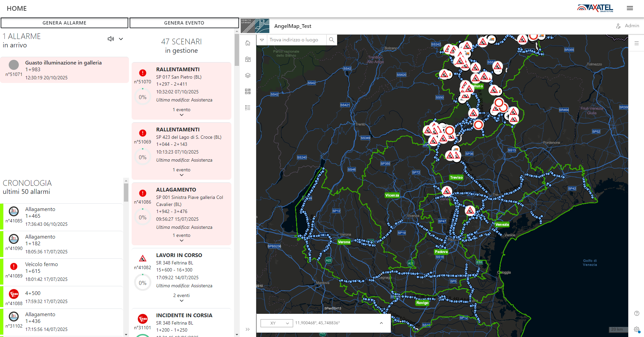
Task: Collapse the map sidebar with double chevrons
Action: click(248, 329)
